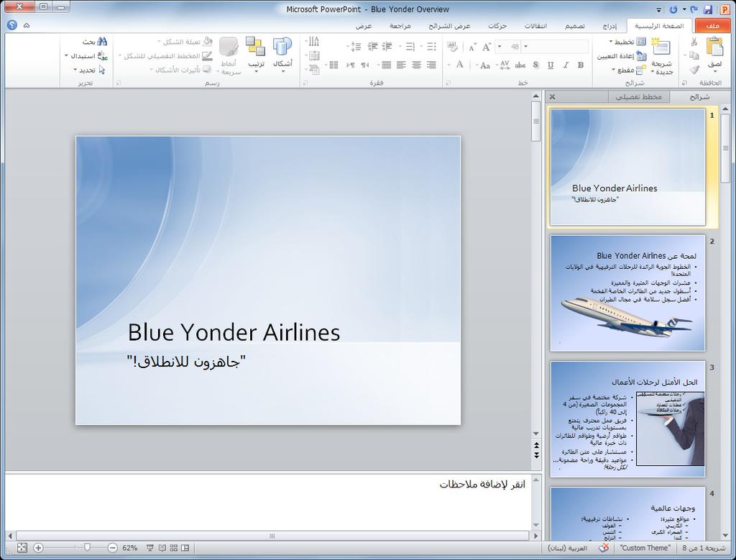
Task: Click the New Slide (شريحة جديدة) icon
Action: [x=661, y=47]
